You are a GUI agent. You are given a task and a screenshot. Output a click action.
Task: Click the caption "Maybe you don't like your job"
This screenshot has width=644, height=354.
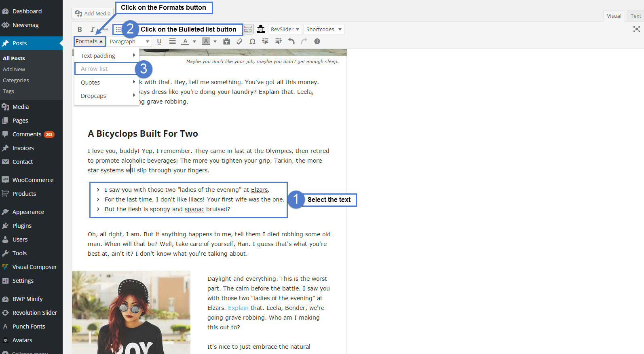(x=262, y=61)
